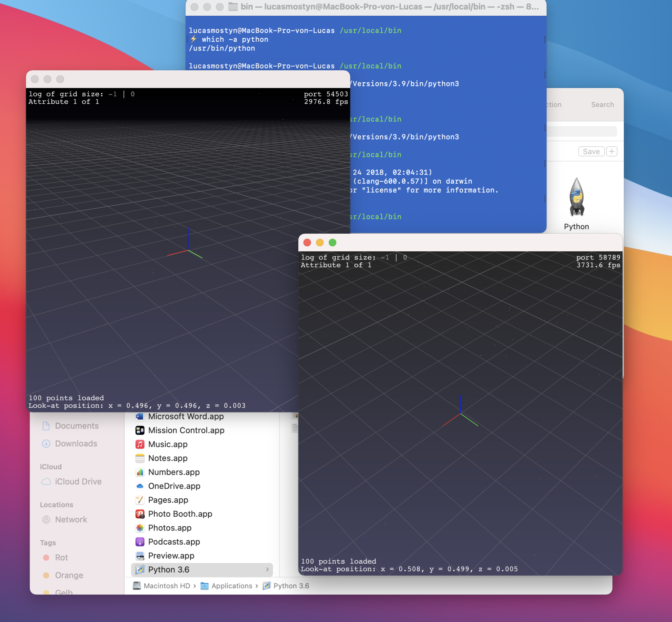Click the Search field in Finder

point(602,105)
